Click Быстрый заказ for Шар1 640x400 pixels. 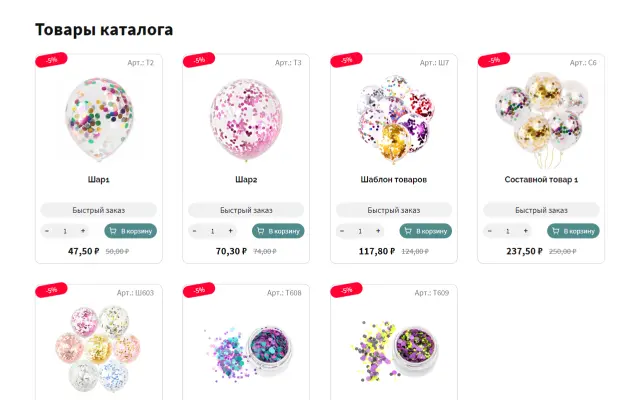click(x=98, y=210)
